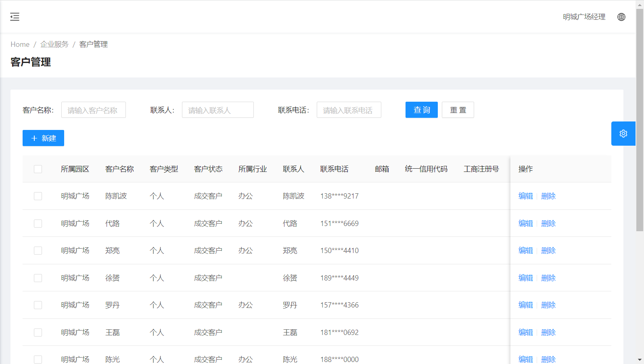Toggle the select-all header checkbox
Image resolution: width=644 pixels, height=364 pixels.
coord(38,169)
